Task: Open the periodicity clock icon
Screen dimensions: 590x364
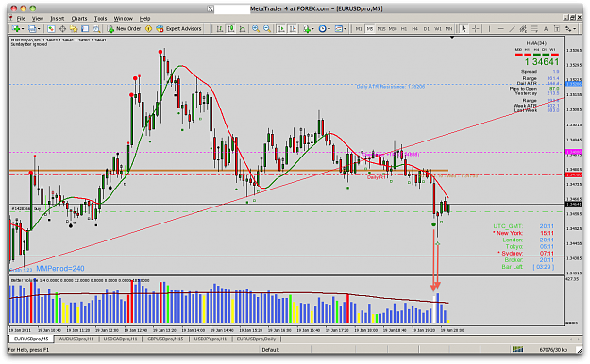Action: (322, 28)
